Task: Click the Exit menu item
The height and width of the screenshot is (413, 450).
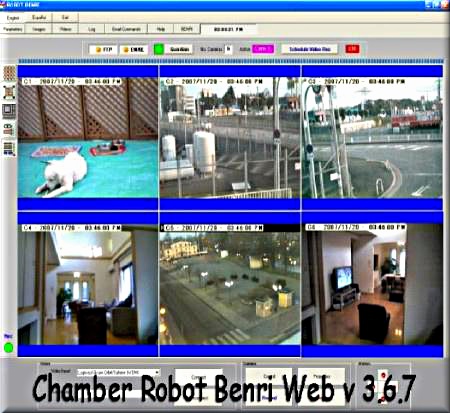Action: [x=65, y=18]
